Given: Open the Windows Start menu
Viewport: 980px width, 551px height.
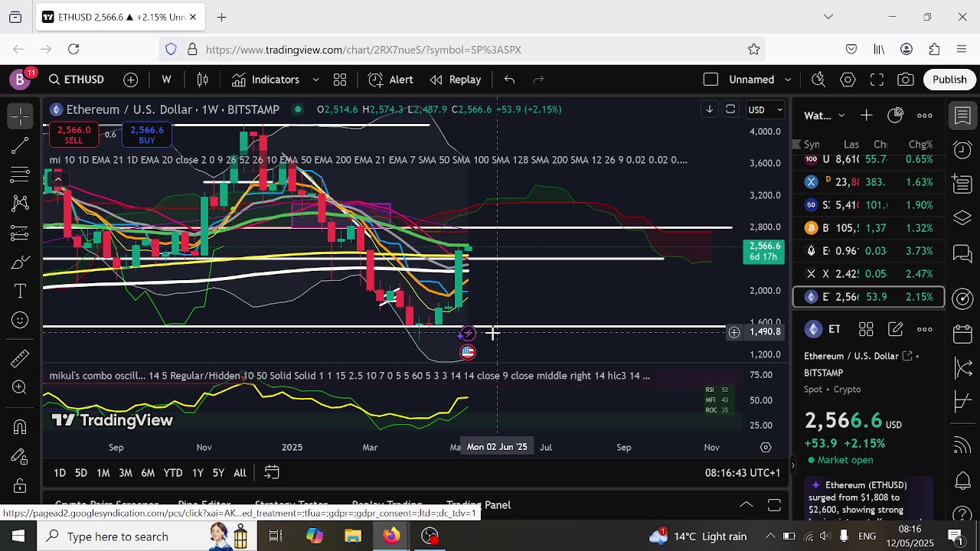Looking at the screenshot, I should coord(18,536).
